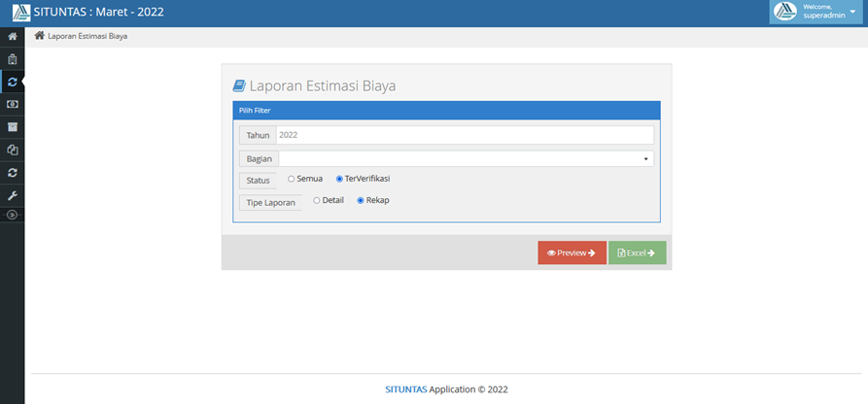The image size is (868, 404).
Task: Click the SITUNTAS logo in the header
Action: tap(21, 13)
